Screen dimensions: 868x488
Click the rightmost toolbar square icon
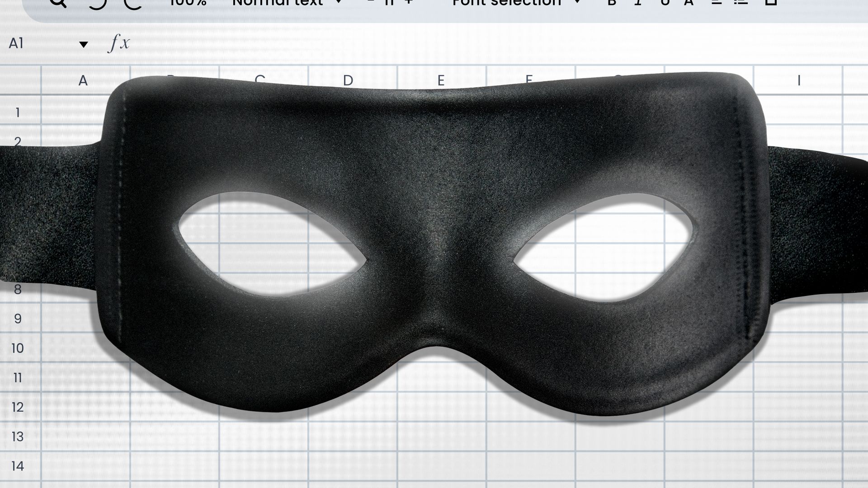[771, 4]
